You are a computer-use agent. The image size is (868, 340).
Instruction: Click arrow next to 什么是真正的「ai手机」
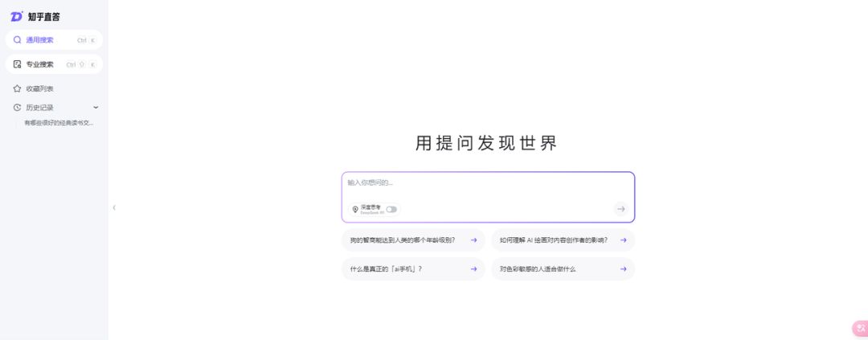(x=473, y=269)
